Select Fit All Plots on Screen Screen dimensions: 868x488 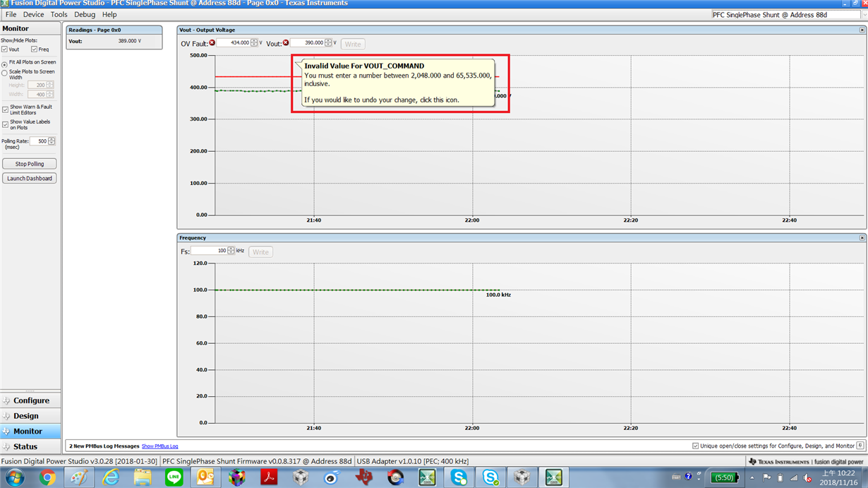point(4,64)
